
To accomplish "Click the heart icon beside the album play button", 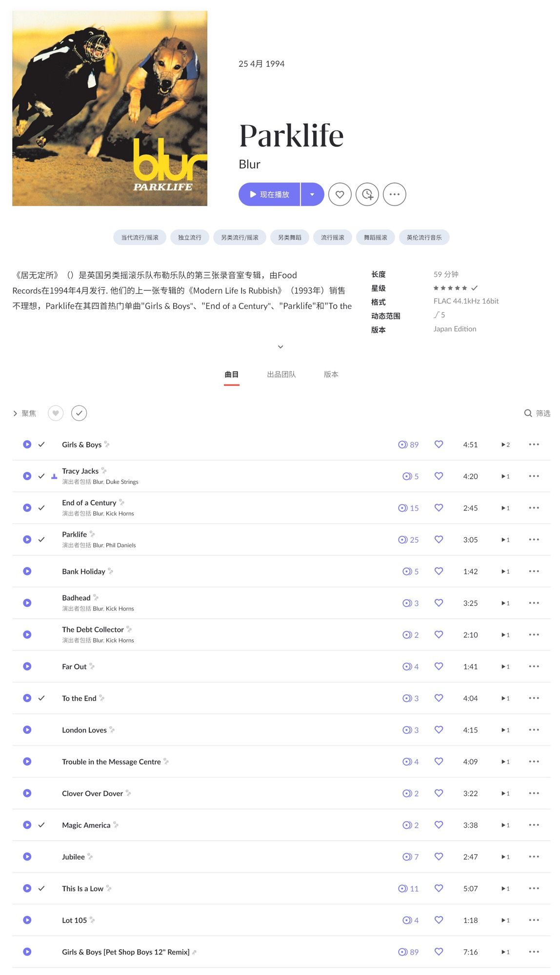I will (x=340, y=194).
